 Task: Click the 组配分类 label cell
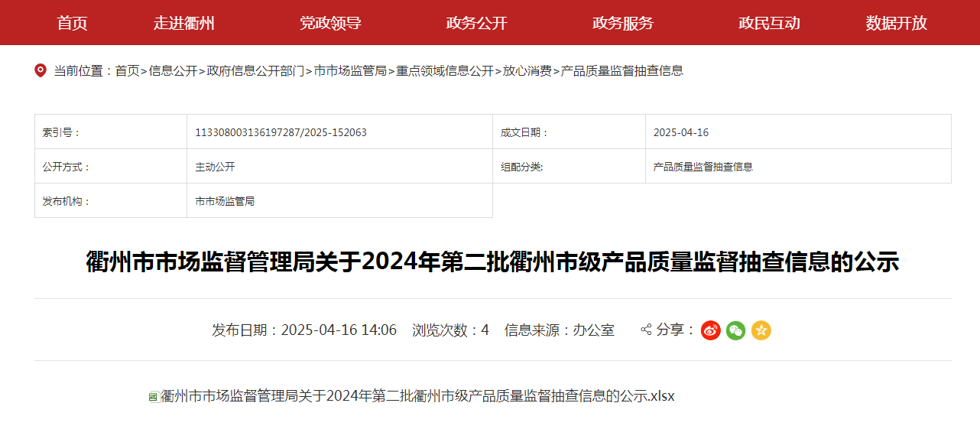click(x=569, y=166)
